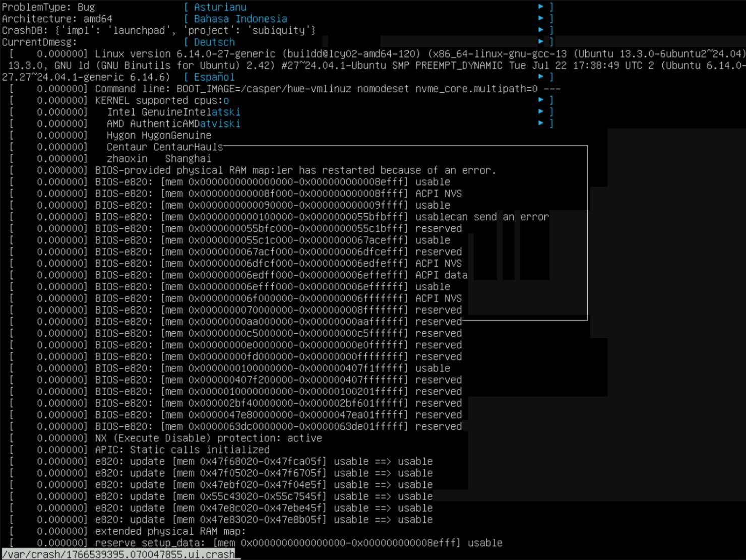Click the arrow on the Intel GenuineIntel row

[x=540, y=111]
